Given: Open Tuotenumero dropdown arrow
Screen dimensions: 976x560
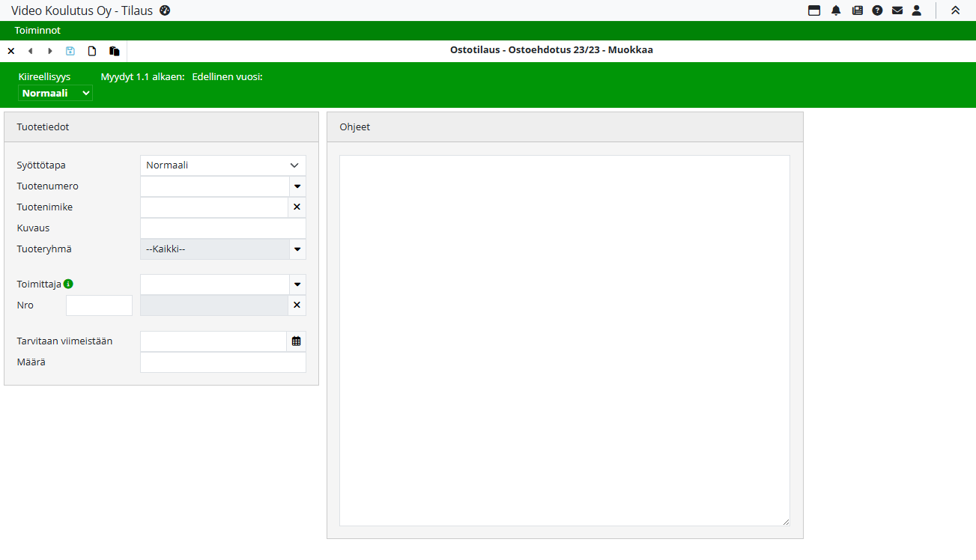Looking at the screenshot, I should coord(297,186).
